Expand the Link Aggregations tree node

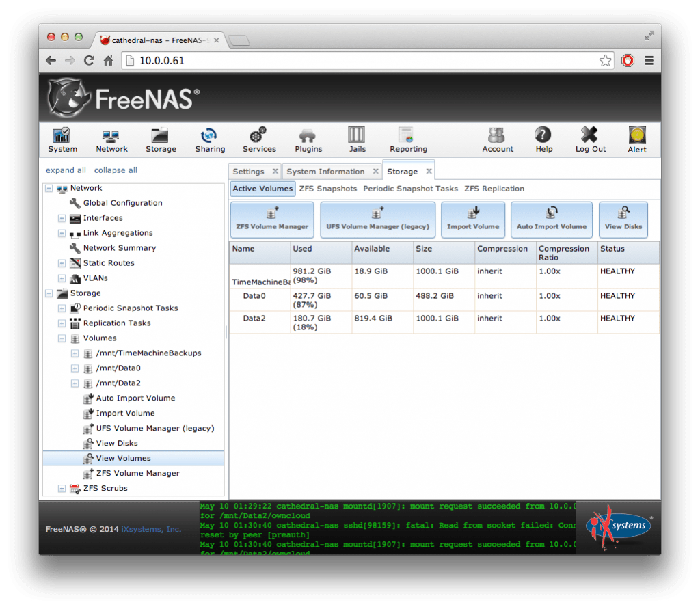pyautogui.click(x=62, y=234)
